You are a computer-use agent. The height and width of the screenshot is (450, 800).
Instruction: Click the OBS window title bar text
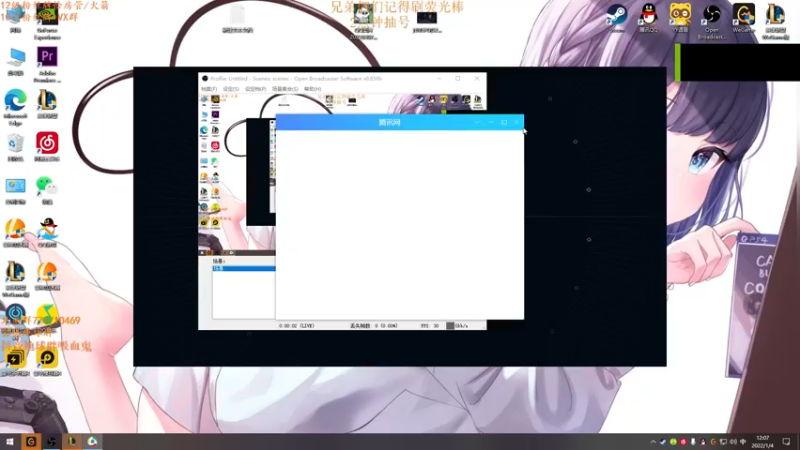(296, 79)
